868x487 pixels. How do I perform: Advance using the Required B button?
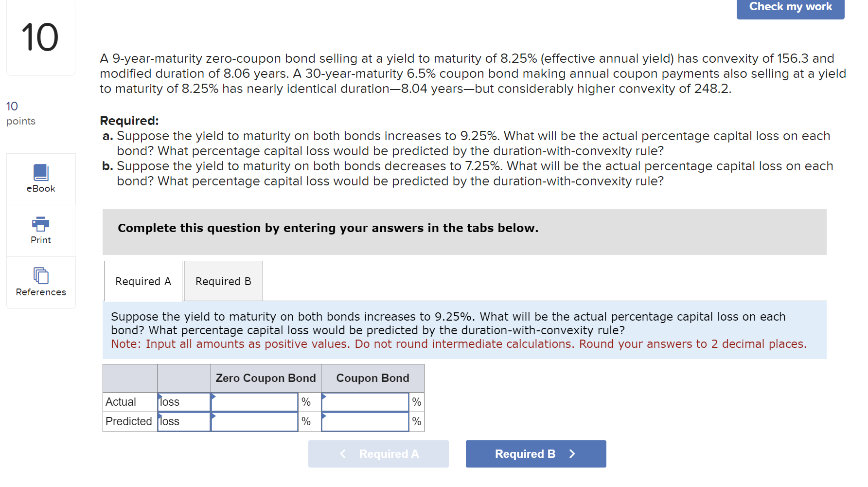tap(536, 453)
